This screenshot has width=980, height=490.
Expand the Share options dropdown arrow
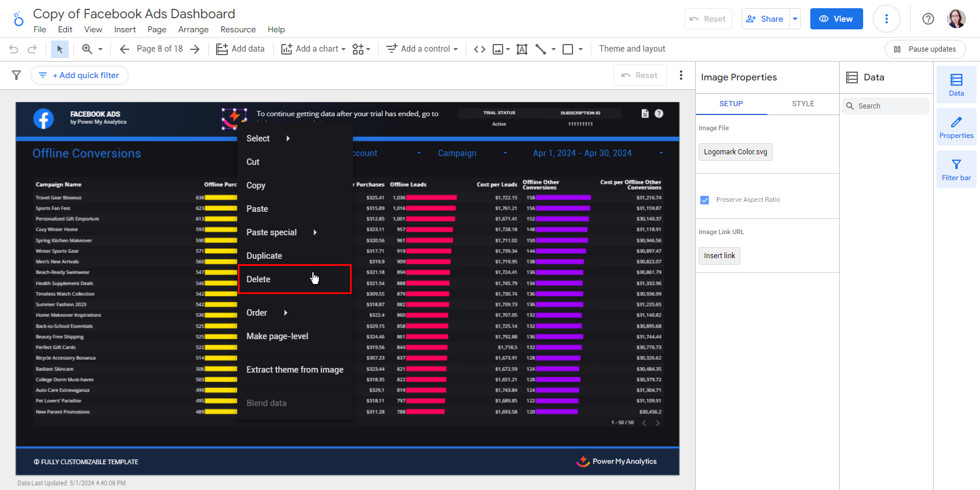pos(795,19)
